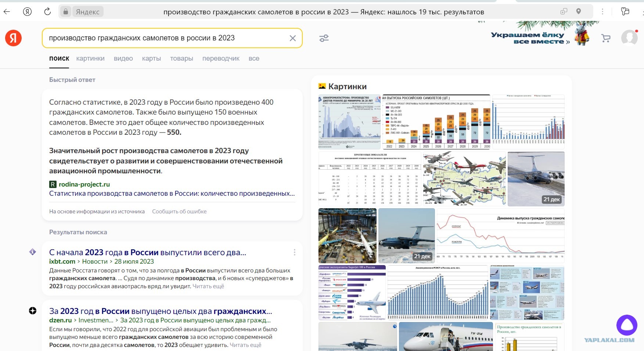Viewport: 644px width, 351px height.
Task: Open the forecast indicators table thumbnail
Action: pyautogui.click(x=370, y=179)
